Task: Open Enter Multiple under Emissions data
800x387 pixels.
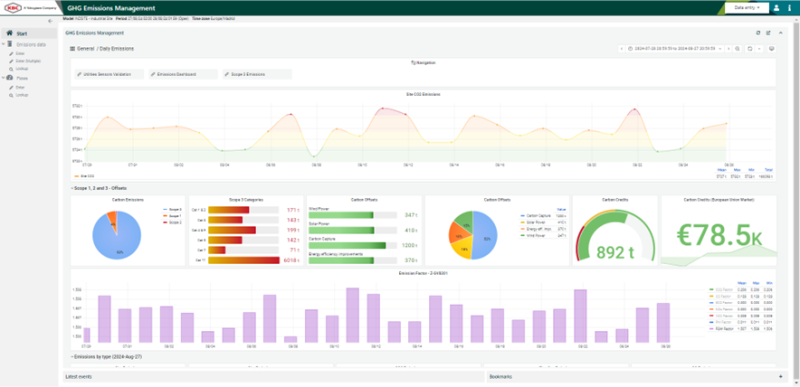Action: click(x=29, y=61)
